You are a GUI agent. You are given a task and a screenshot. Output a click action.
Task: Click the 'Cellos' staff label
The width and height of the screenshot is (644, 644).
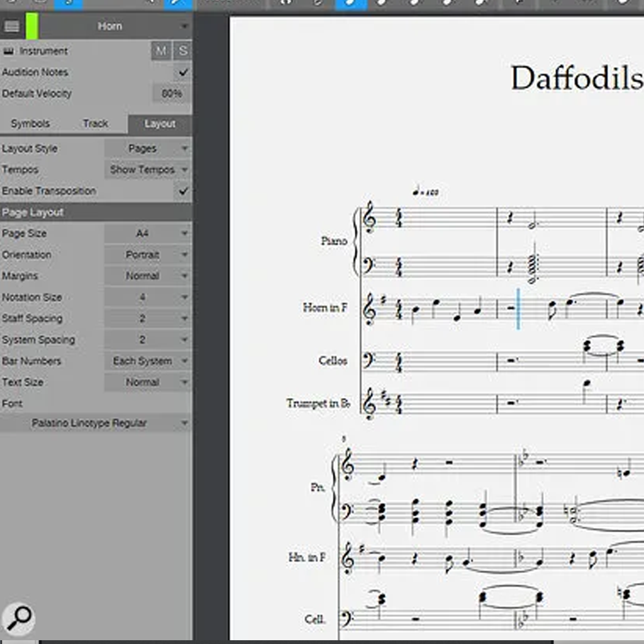click(x=333, y=360)
